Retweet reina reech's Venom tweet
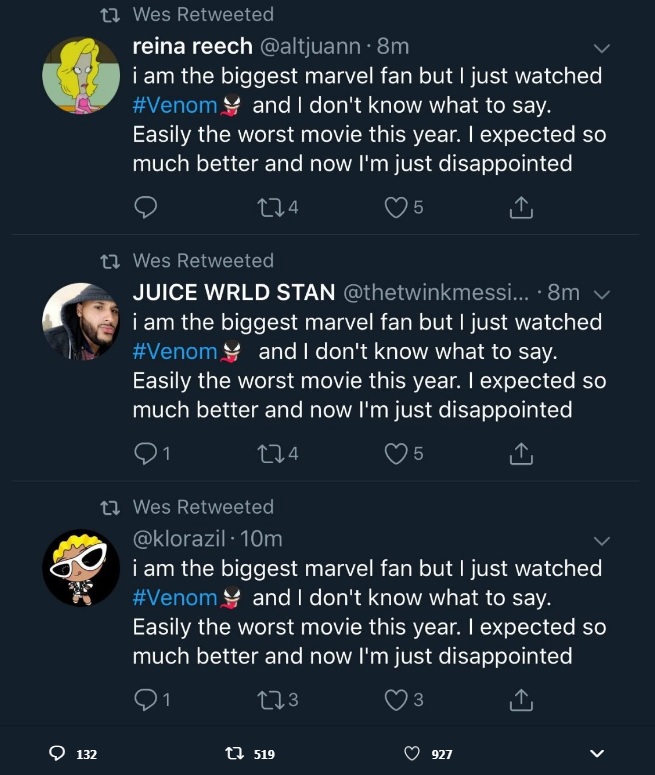Image resolution: width=655 pixels, height=775 pixels. click(x=269, y=207)
